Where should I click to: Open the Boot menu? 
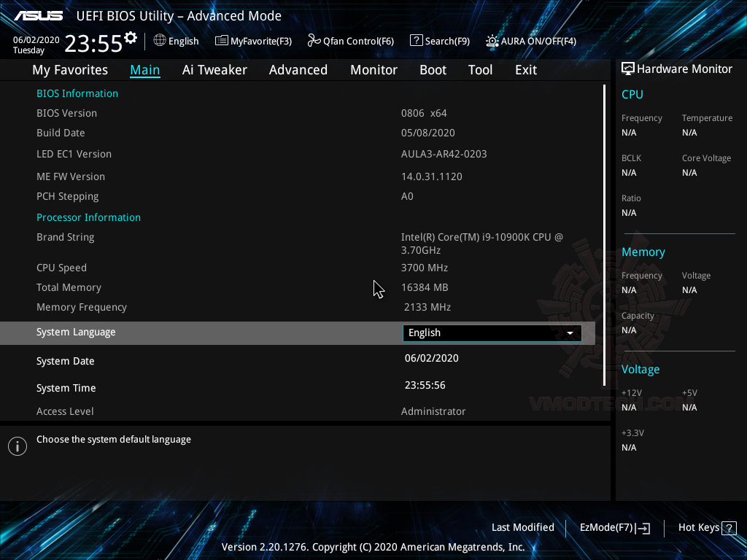pos(433,69)
